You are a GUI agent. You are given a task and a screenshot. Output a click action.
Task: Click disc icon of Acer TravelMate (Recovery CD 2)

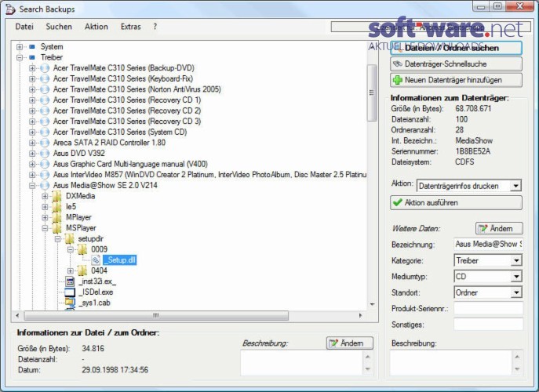(x=45, y=111)
